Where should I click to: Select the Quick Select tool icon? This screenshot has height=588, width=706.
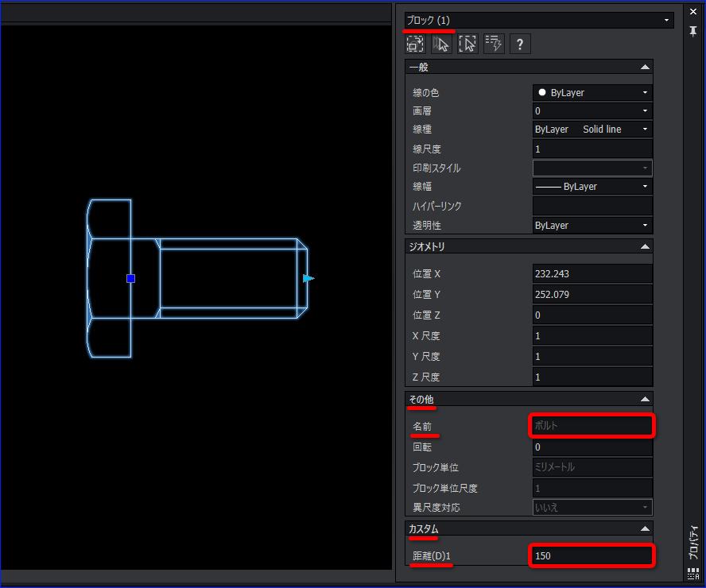(x=467, y=44)
